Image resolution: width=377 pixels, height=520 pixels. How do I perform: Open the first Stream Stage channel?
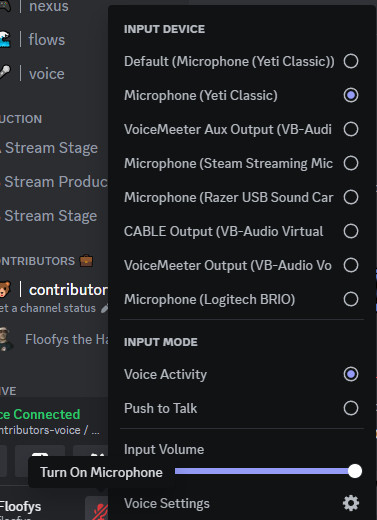click(x=51, y=148)
